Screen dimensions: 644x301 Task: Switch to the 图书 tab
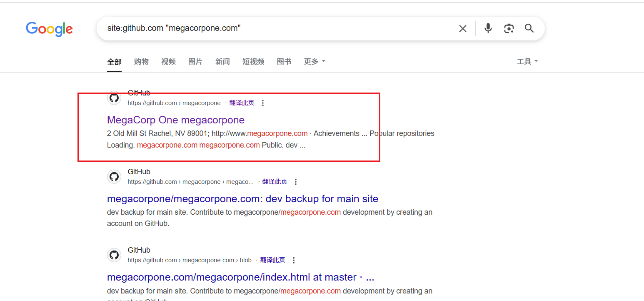[284, 62]
